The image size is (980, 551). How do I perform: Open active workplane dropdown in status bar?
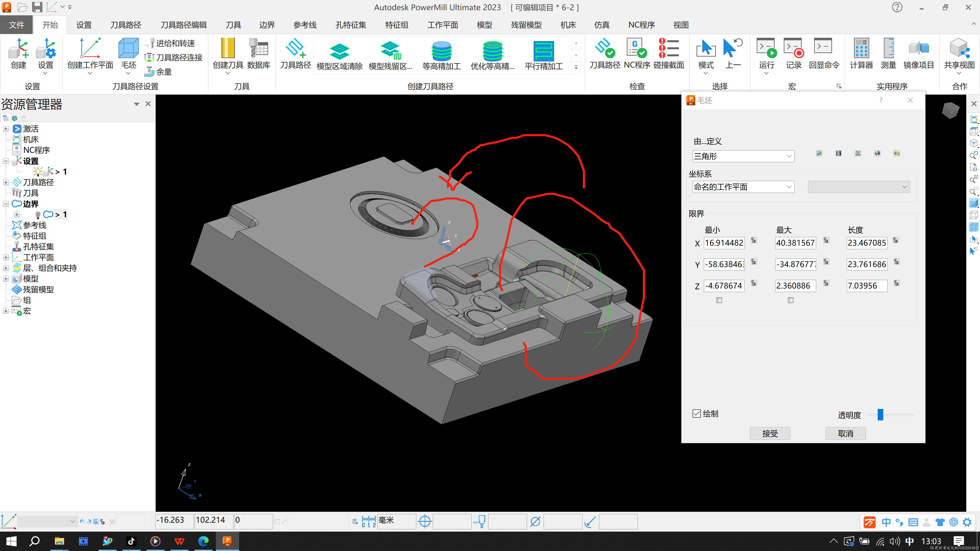click(x=47, y=521)
